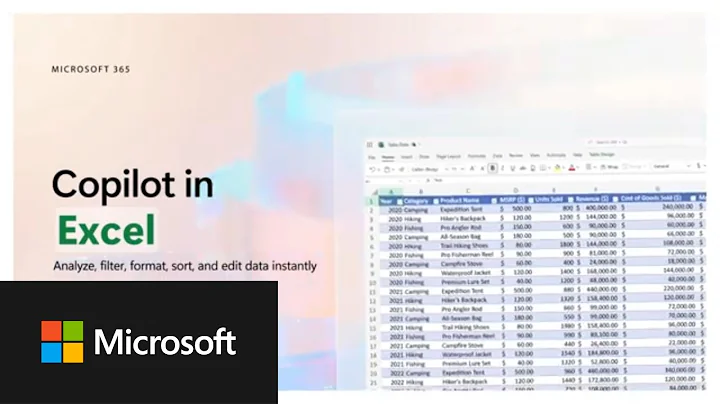The image size is (720, 404).
Task: Click the Increase Font Size icon
Action: pyautogui.click(x=472, y=169)
